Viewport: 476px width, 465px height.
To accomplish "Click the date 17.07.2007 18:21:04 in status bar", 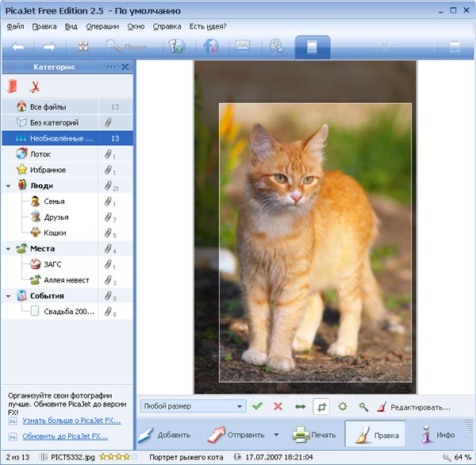I will [x=279, y=457].
